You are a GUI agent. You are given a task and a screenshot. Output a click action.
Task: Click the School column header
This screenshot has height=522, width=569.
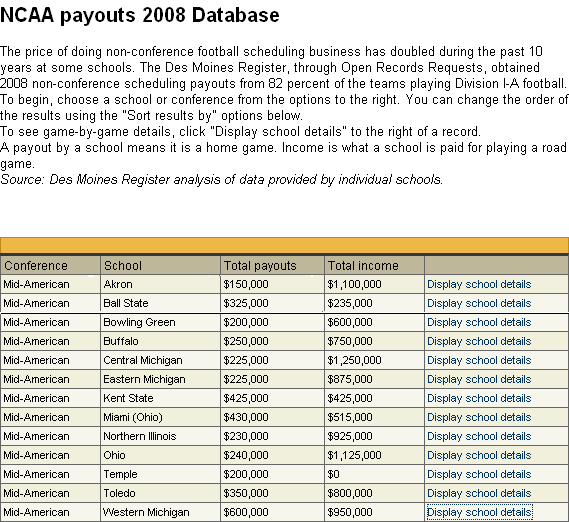(x=160, y=265)
